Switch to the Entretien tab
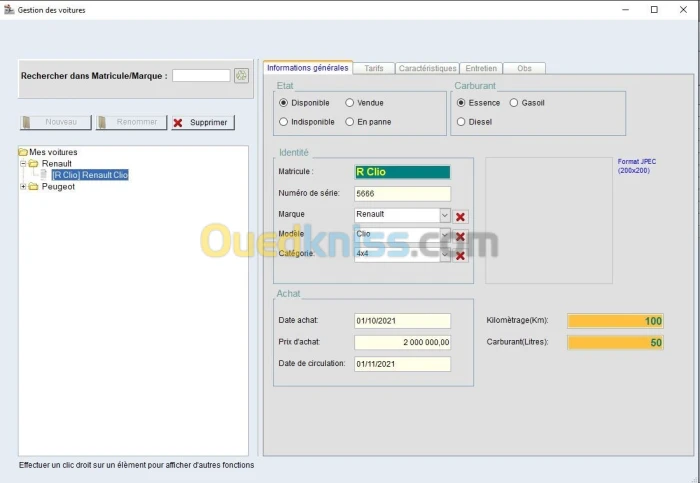The height and width of the screenshot is (483, 700). (x=481, y=68)
